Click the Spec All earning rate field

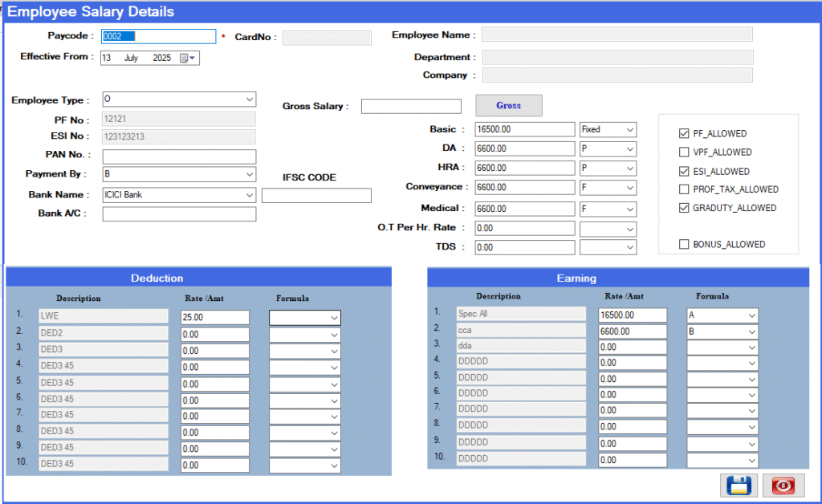click(x=633, y=315)
